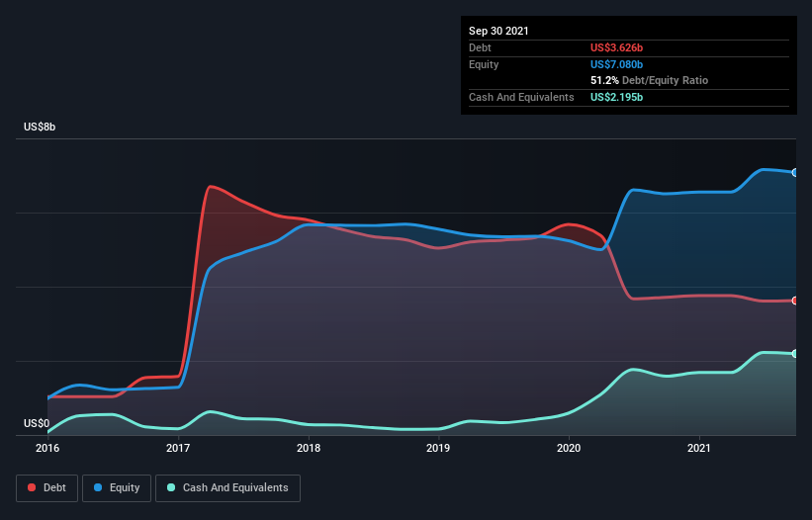Image resolution: width=812 pixels, height=520 pixels.
Task: Click the 2016 x-axis label
Action: (47, 448)
